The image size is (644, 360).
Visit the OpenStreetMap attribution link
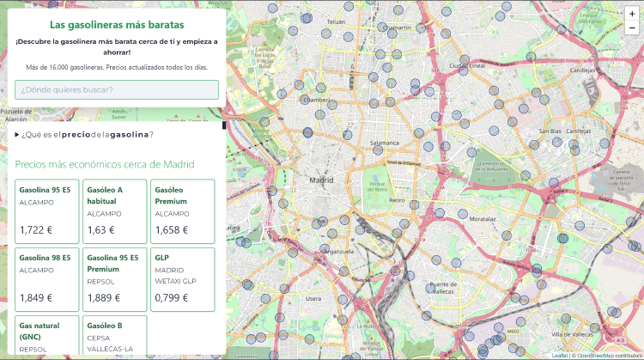[594, 355]
